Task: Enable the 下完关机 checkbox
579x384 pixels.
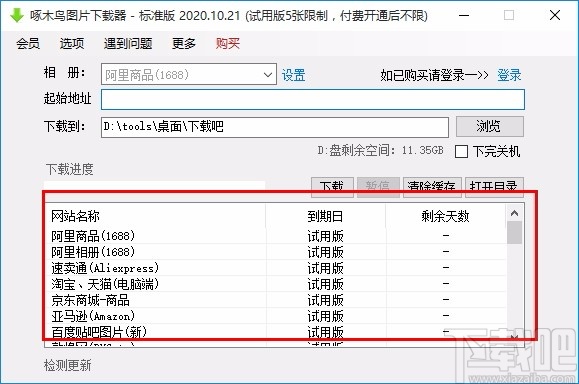Action: pyautogui.click(x=461, y=151)
